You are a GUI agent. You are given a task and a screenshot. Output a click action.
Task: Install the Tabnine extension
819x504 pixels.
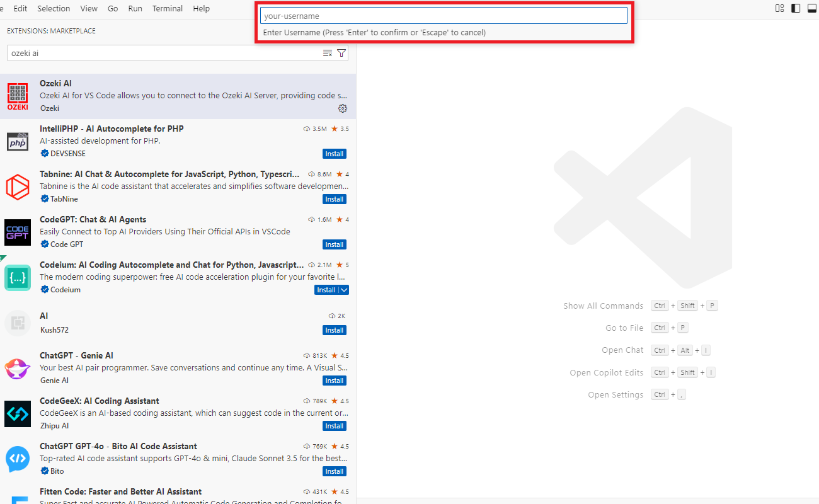click(x=335, y=199)
